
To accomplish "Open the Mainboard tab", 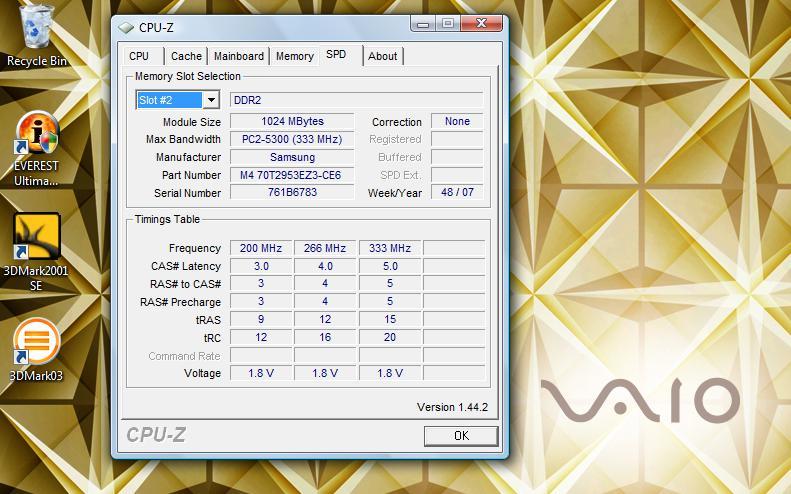I will [x=239, y=56].
